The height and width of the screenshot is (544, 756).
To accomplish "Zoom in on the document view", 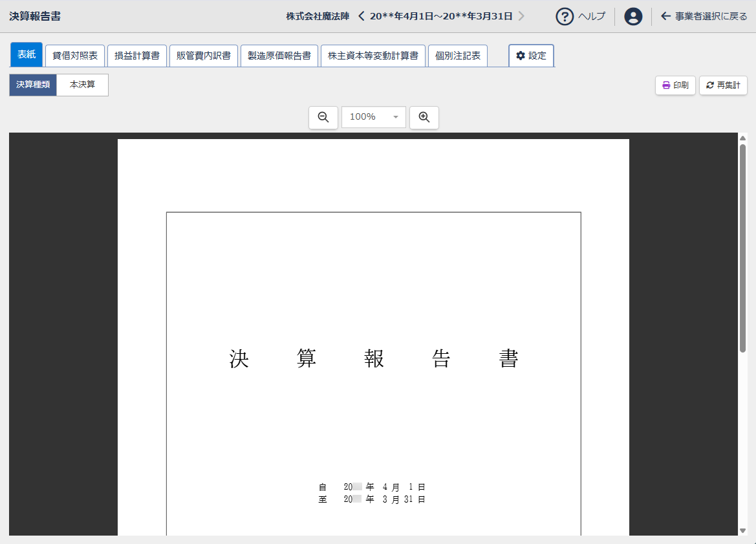I will point(424,117).
